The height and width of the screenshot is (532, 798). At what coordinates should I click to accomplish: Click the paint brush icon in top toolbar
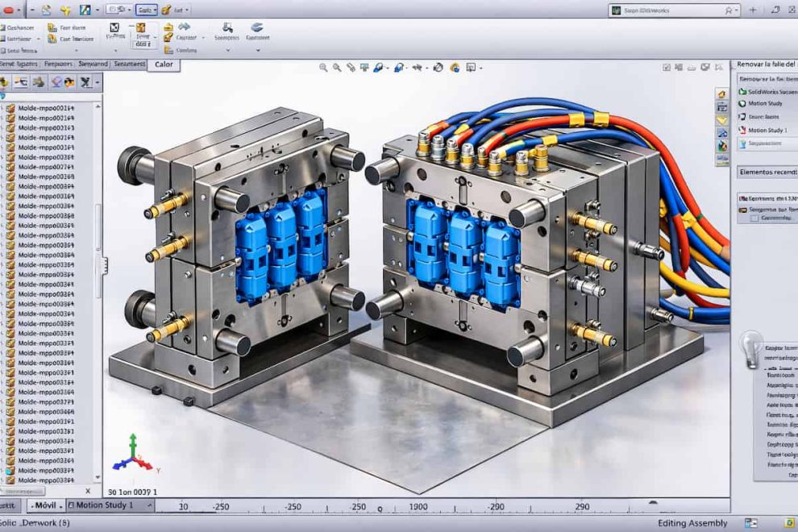point(165,10)
